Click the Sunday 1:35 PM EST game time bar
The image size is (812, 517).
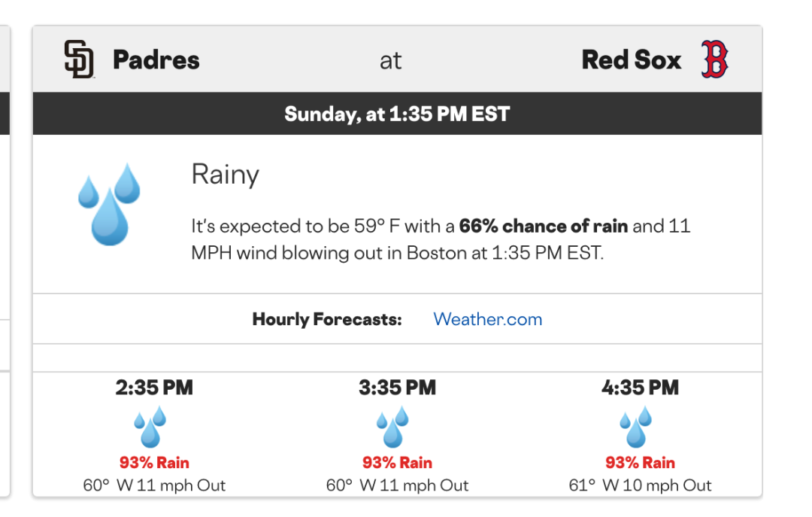pyautogui.click(x=397, y=114)
